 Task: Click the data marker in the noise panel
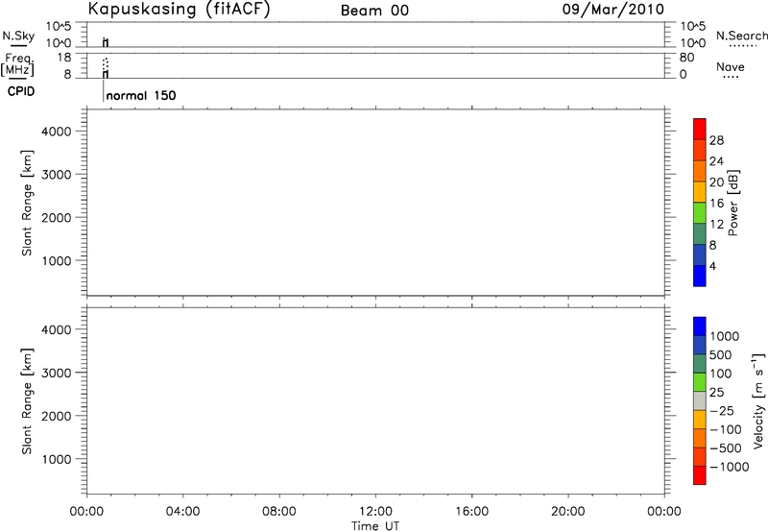[x=106, y=42]
